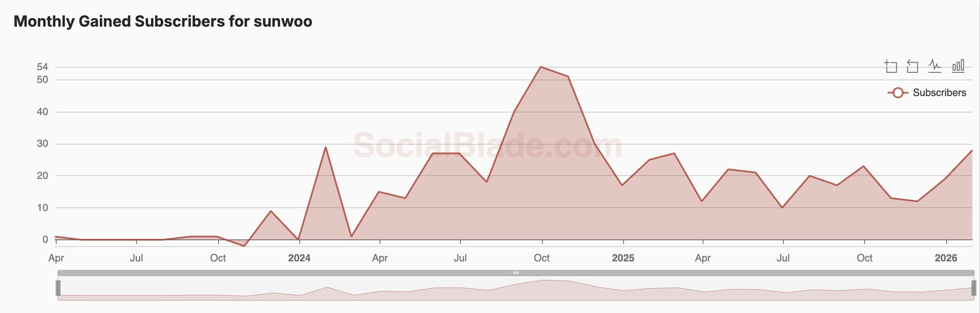
Task: Click the Monthly Gained Subscribers chart title
Action: (163, 20)
